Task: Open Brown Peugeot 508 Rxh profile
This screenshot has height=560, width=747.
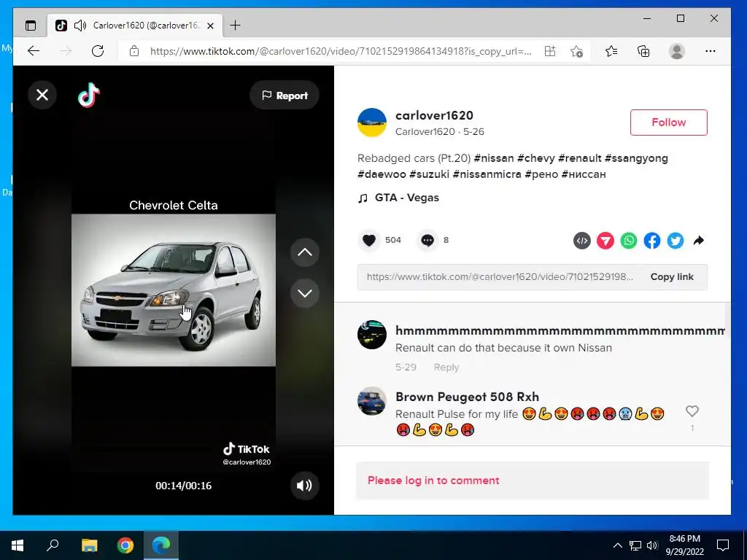Action: [x=467, y=397]
